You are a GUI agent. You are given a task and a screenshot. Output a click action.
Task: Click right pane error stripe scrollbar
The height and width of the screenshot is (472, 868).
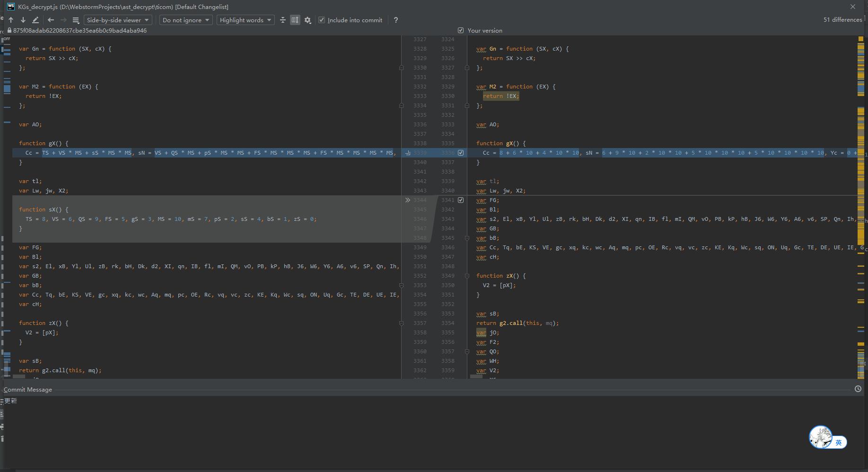pos(861,207)
